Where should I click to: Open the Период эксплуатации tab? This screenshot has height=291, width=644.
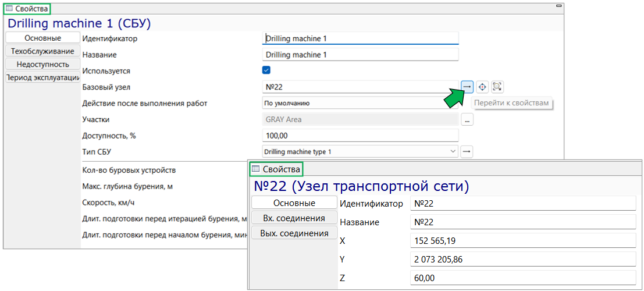click(42, 77)
